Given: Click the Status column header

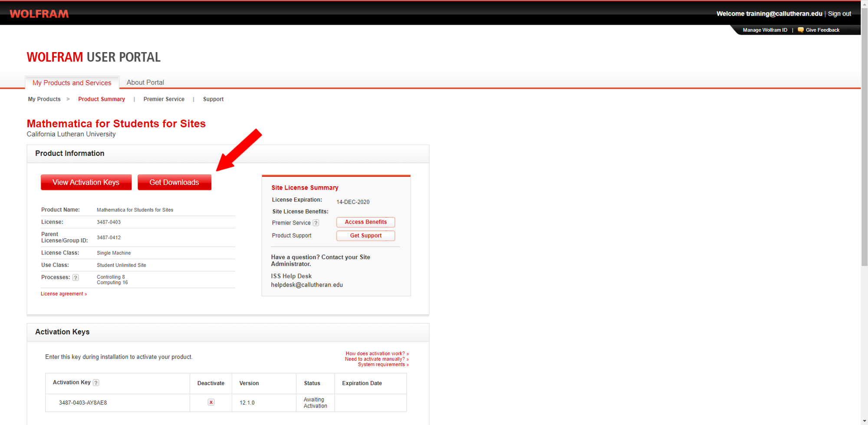Looking at the screenshot, I should [312, 383].
